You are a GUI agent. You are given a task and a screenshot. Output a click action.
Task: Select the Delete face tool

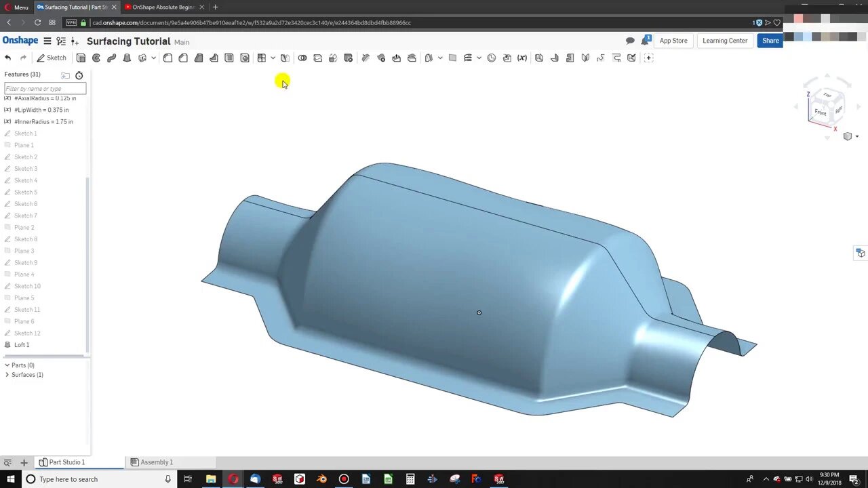tap(381, 58)
